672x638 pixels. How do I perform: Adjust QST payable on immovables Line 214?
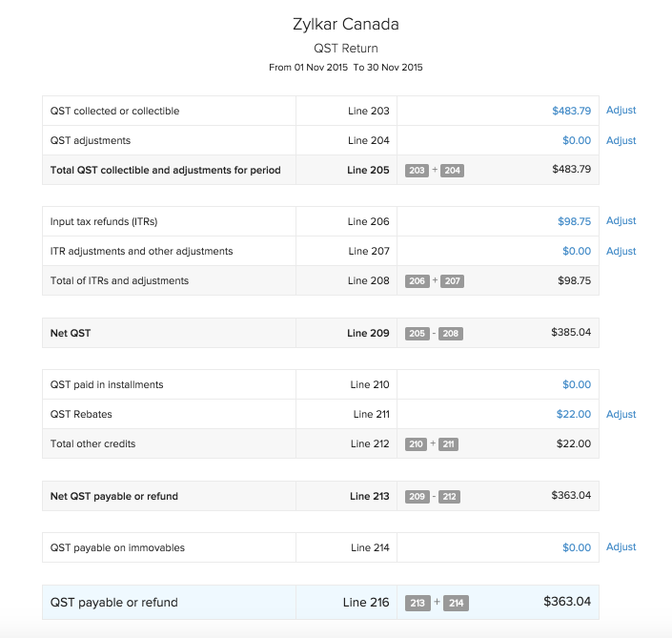click(x=621, y=547)
